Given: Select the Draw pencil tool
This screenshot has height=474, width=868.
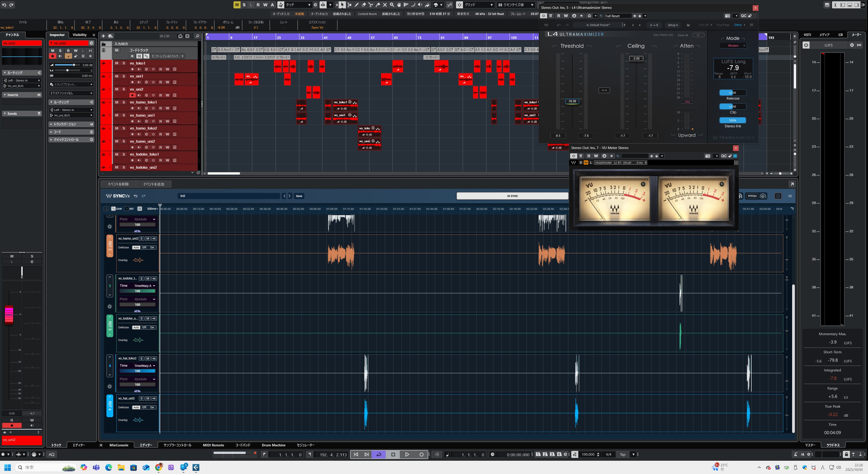Looking at the screenshot, I should (x=357, y=5).
